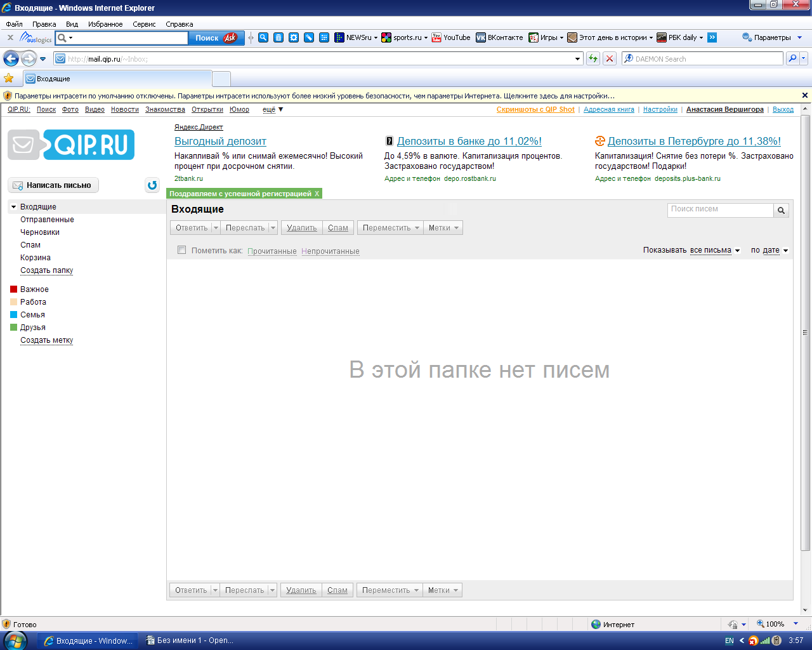Click the QIP.RU logo
The height and width of the screenshot is (650, 812).
click(71, 145)
